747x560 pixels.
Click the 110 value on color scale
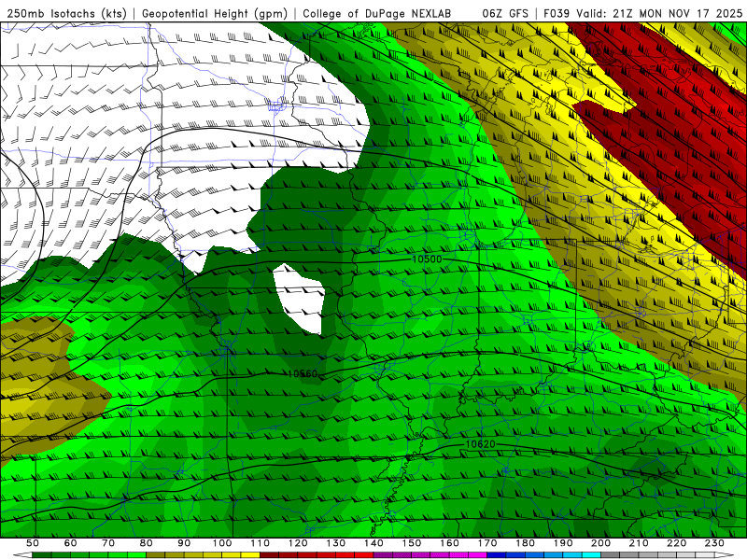(261, 543)
